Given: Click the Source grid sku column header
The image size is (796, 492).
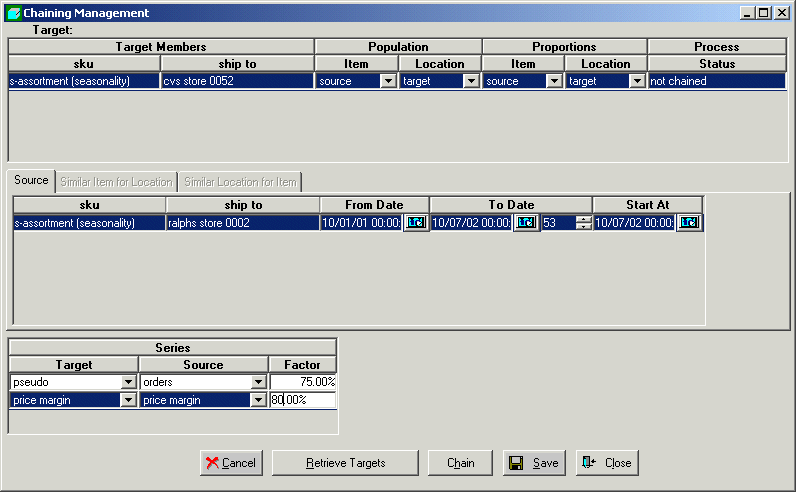Looking at the screenshot, I should coord(89,205).
